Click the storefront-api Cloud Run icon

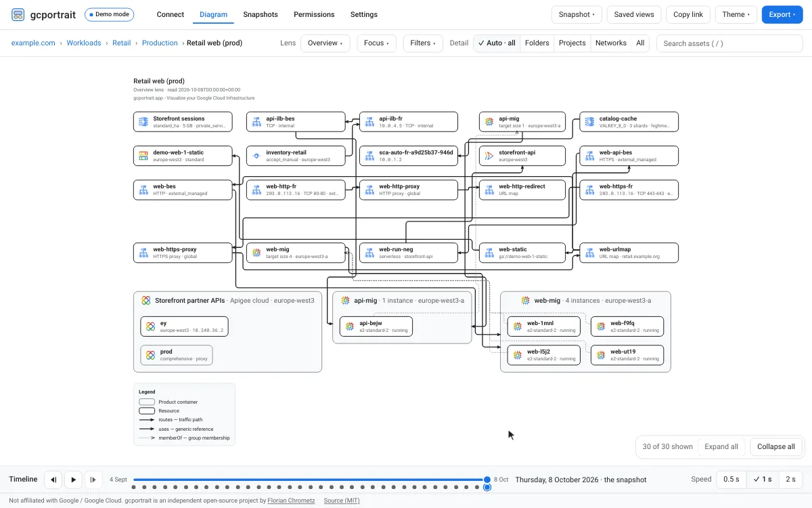tap(489, 156)
